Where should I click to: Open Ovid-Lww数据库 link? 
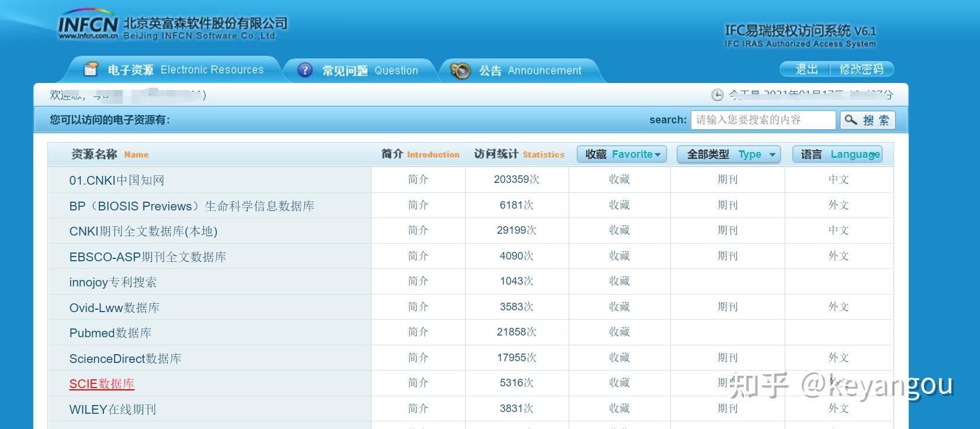(x=115, y=308)
